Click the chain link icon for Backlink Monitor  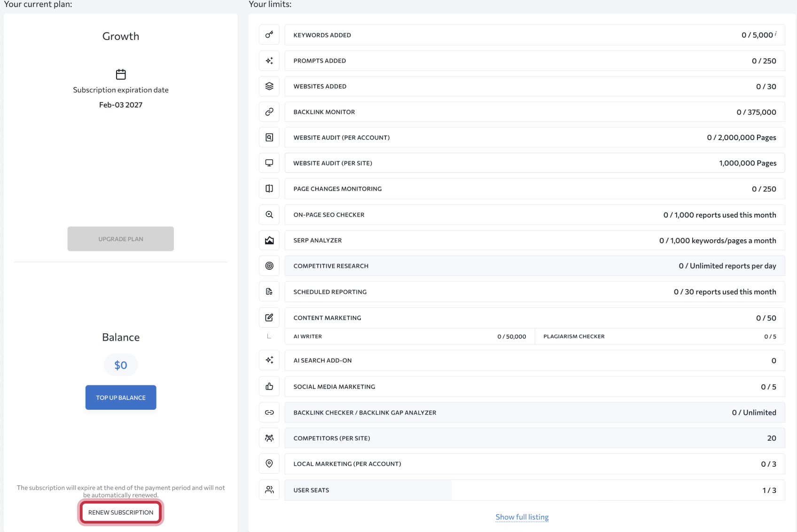click(269, 112)
